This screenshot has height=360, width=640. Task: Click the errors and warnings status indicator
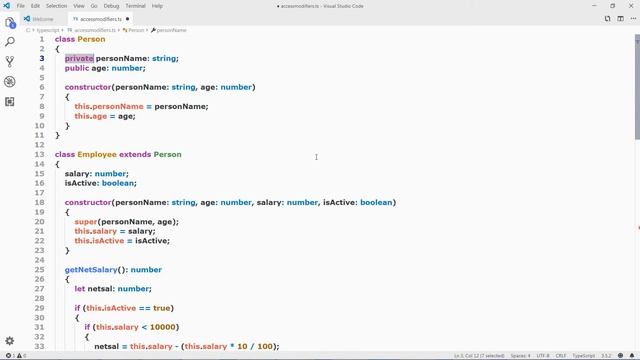(16, 356)
